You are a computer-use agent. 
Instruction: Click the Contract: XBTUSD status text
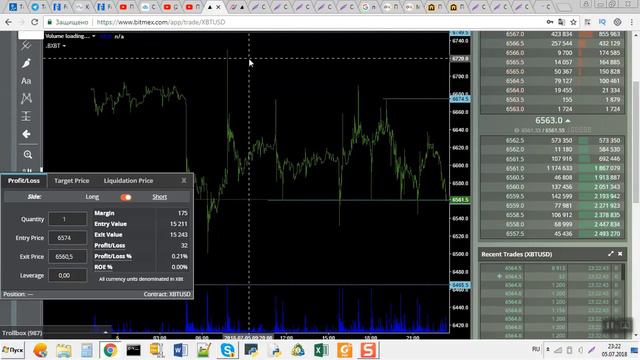167,294
